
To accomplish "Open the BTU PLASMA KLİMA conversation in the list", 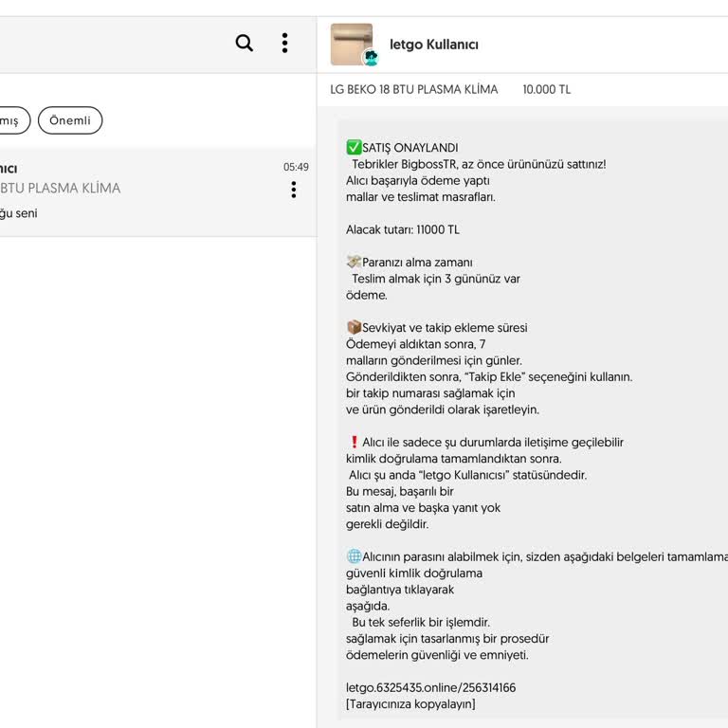I will tap(142, 190).
